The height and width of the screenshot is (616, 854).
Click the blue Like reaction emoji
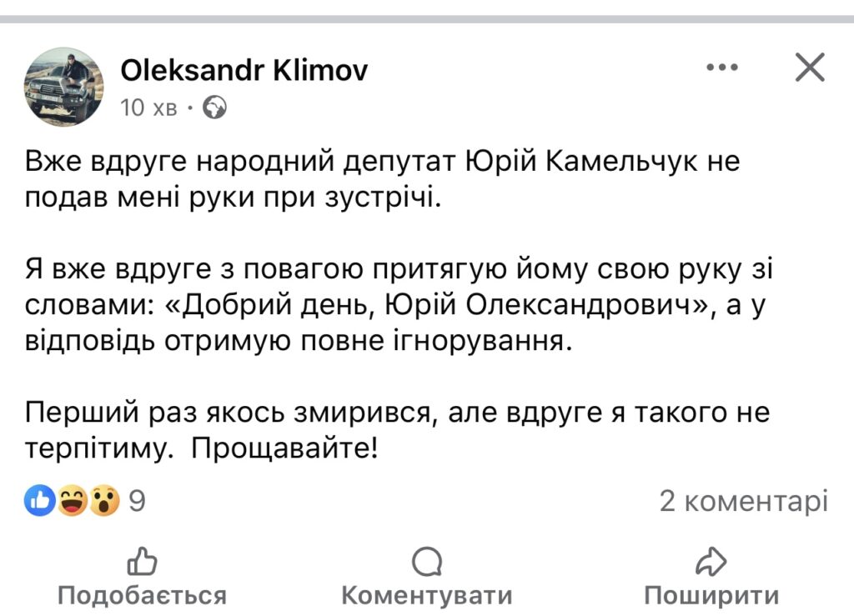(41, 501)
